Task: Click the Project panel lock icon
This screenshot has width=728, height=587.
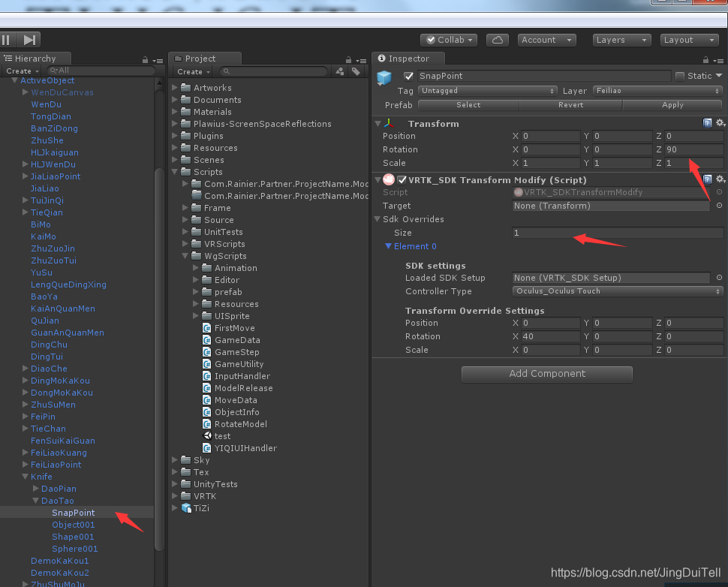Action: [348, 60]
